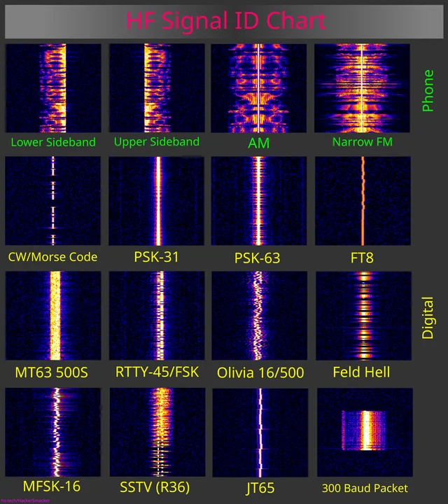
Task: Select the MT63 500S spectrogram image
Action: point(53,316)
